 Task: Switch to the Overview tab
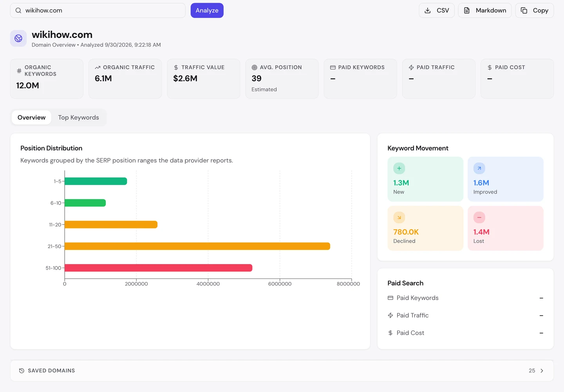[31, 117]
